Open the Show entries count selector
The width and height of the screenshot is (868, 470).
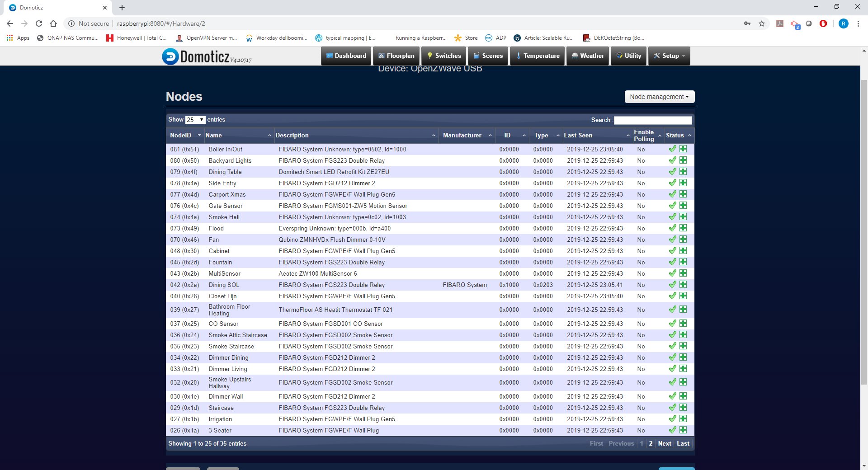click(195, 120)
